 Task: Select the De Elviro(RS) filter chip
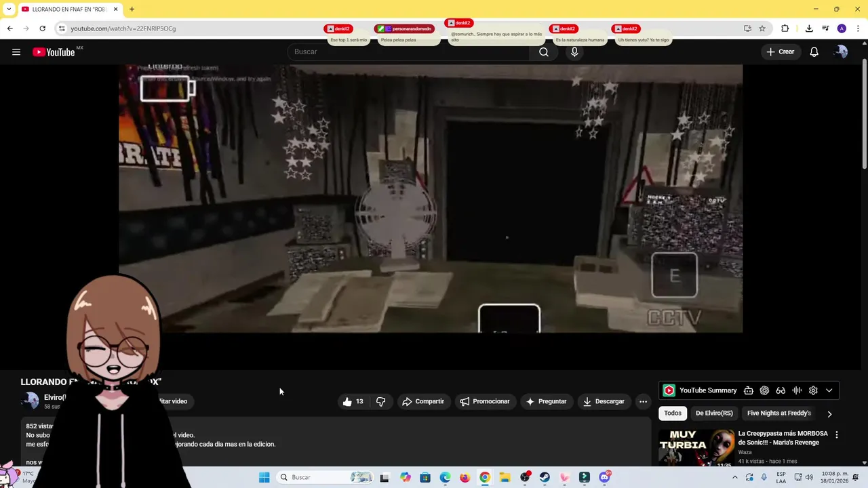714,413
